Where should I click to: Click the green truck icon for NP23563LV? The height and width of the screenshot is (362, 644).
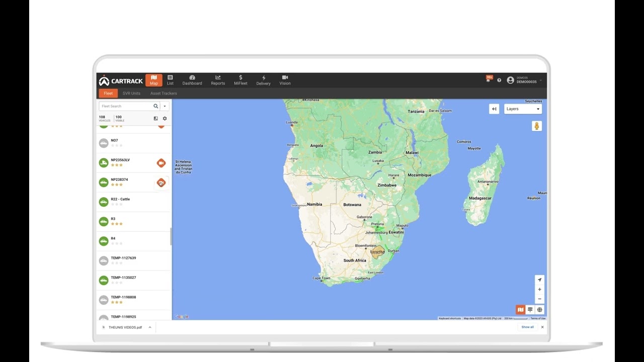pyautogui.click(x=104, y=163)
